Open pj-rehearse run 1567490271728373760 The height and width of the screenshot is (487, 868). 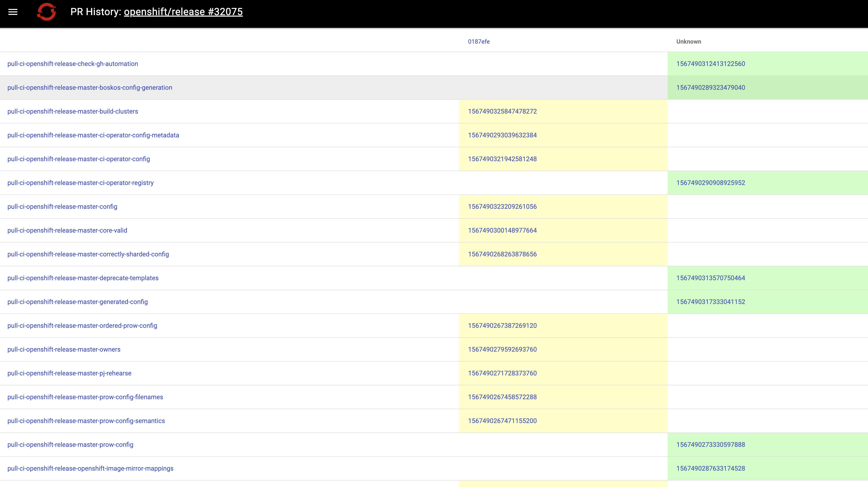pos(502,373)
